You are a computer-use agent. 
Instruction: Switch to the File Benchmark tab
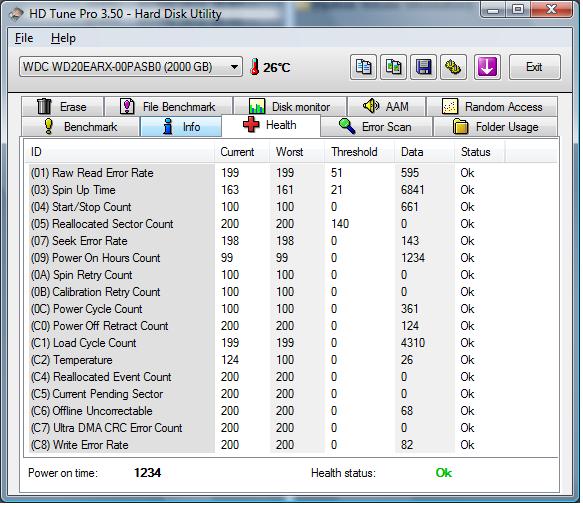click(169, 107)
